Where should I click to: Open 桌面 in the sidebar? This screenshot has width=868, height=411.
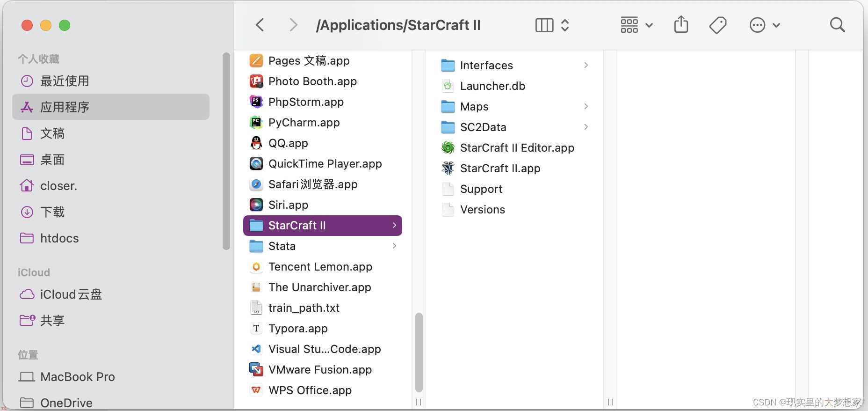pos(111,160)
